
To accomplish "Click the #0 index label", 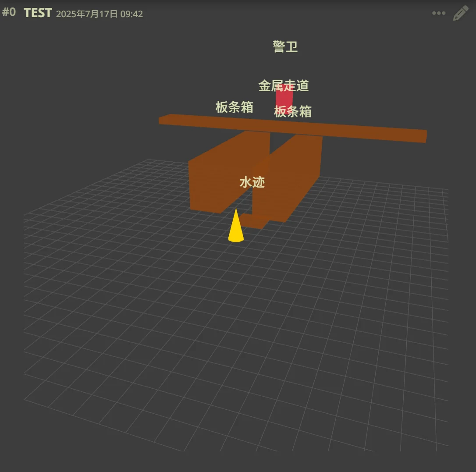I will (9, 12).
